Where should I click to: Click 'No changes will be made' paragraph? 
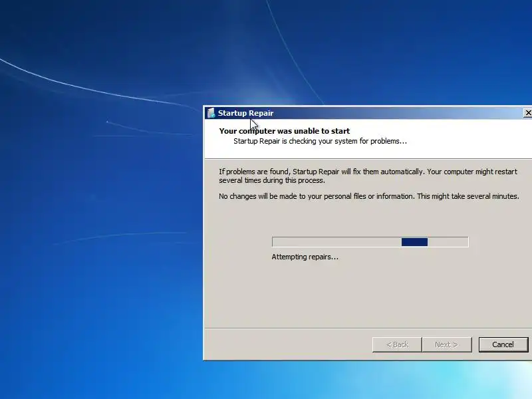[x=369, y=196]
